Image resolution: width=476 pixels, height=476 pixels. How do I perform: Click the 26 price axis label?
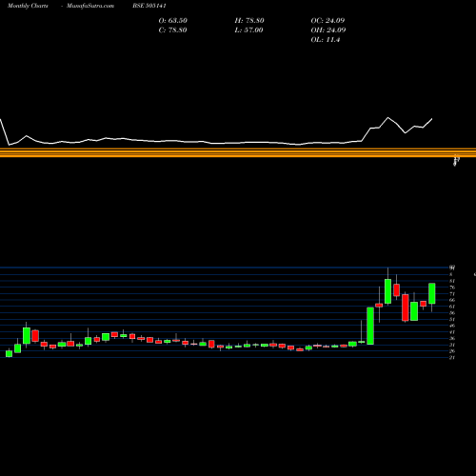[452, 351]
